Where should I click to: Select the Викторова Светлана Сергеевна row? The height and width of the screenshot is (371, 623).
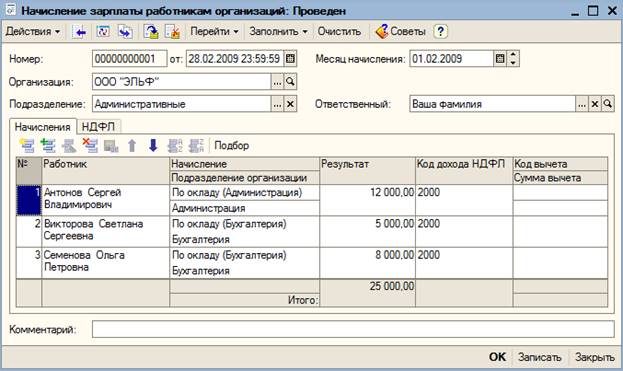coord(312,232)
